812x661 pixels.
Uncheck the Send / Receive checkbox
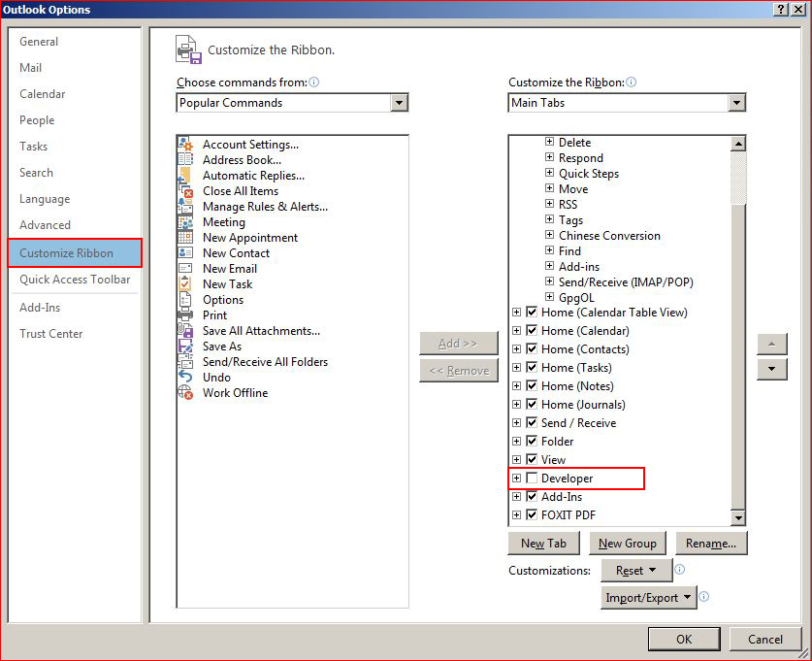pos(532,422)
